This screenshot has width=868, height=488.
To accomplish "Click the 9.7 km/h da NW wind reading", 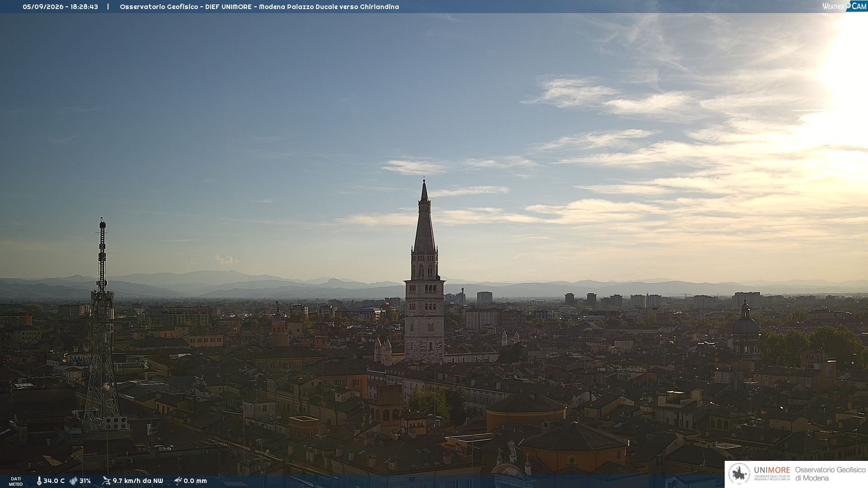I will click(x=137, y=481).
